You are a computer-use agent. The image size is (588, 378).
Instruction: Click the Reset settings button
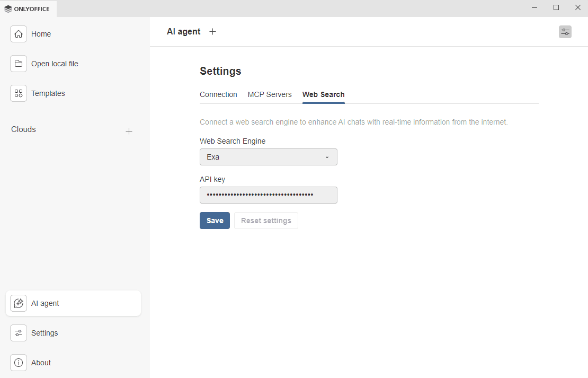[x=266, y=221]
